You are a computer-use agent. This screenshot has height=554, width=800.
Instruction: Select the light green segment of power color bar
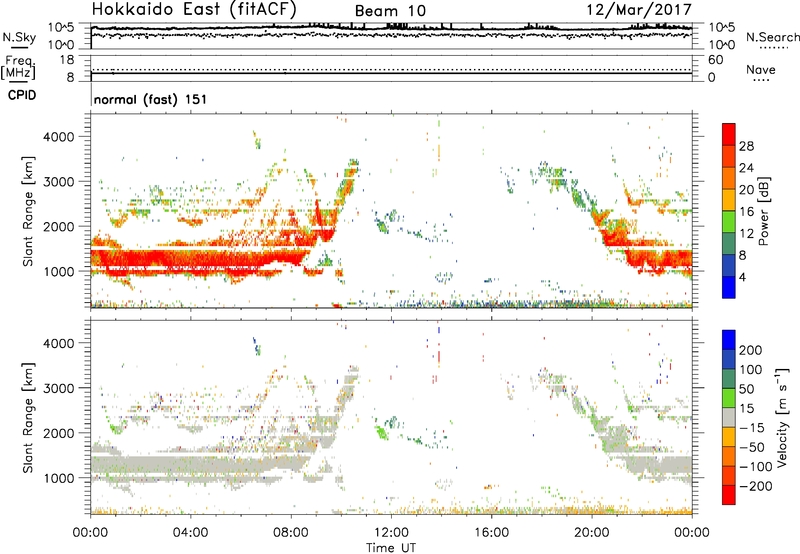pyautogui.click(x=729, y=221)
